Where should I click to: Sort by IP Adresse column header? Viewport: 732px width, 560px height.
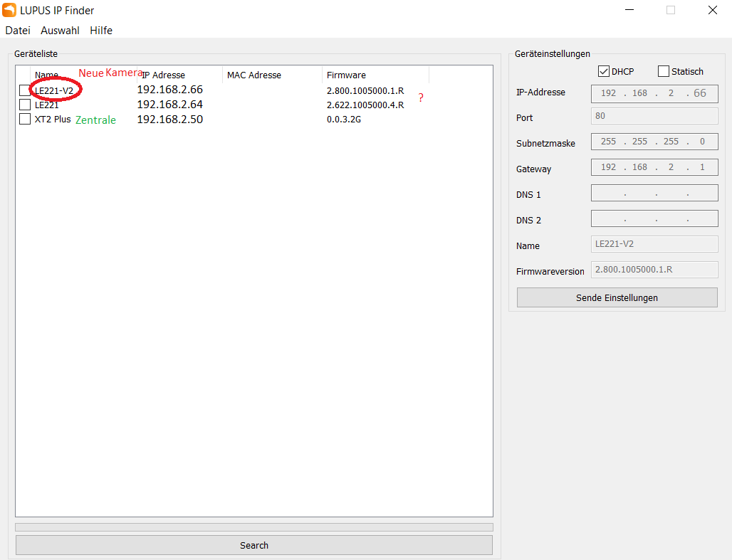[x=179, y=75]
